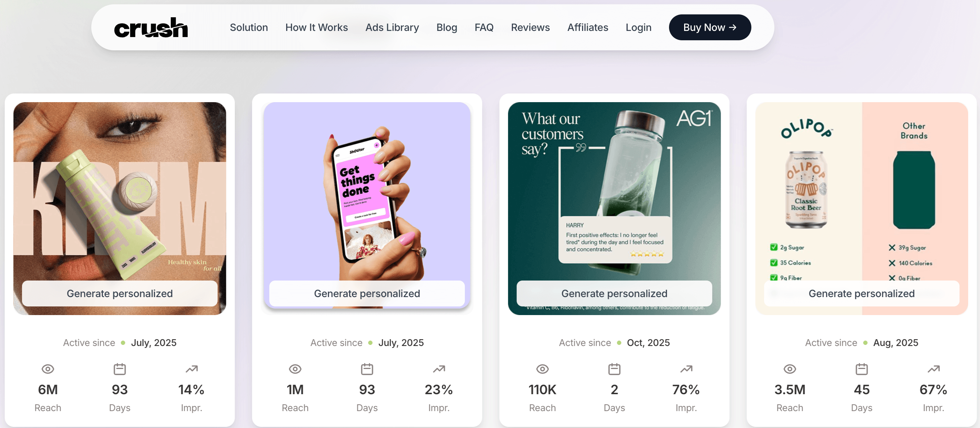The image size is (980, 428).
Task: Open the Olipop comparison ad thumbnail
Action: [x=861, y=190]
